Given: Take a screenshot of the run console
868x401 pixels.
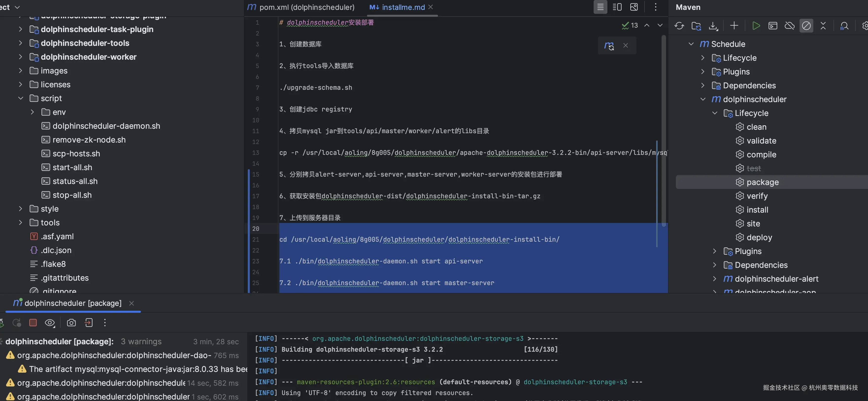Looking at the screenshot, I should (71, 322).
